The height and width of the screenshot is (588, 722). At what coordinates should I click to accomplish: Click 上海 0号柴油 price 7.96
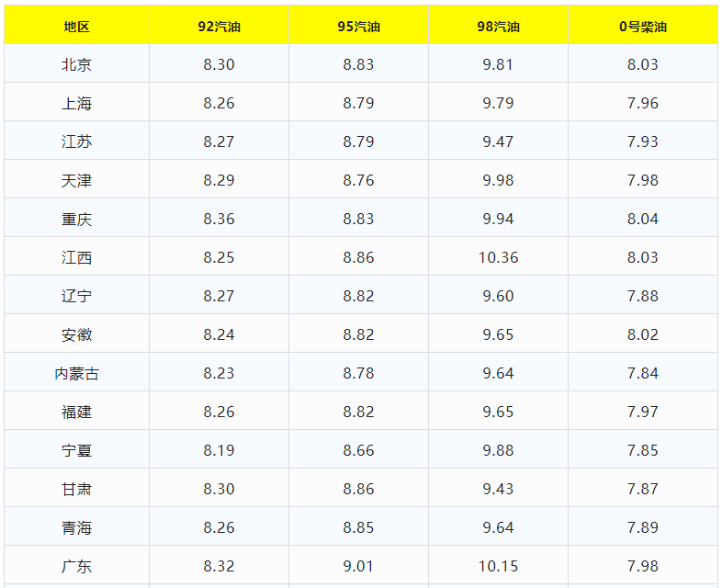tap(643, 103)
